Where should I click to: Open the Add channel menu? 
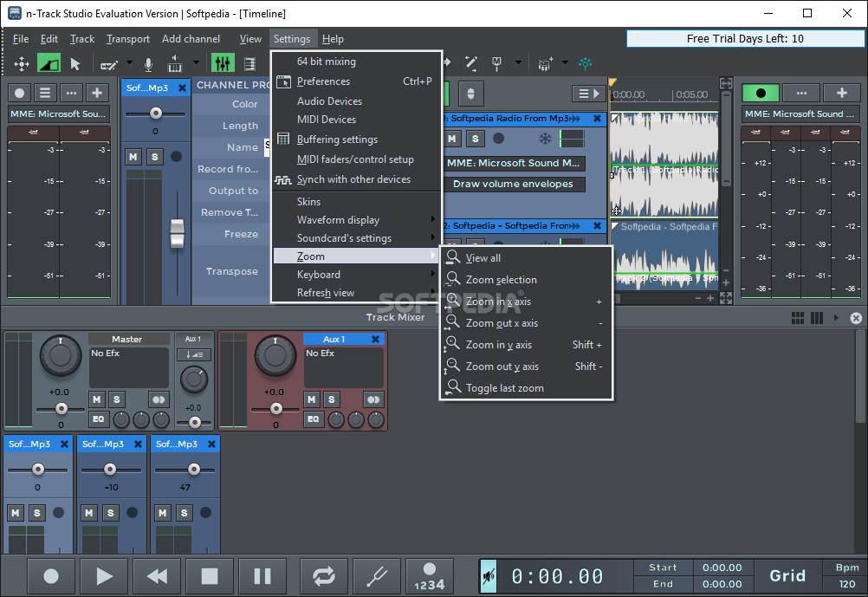[x=191, y=39]
